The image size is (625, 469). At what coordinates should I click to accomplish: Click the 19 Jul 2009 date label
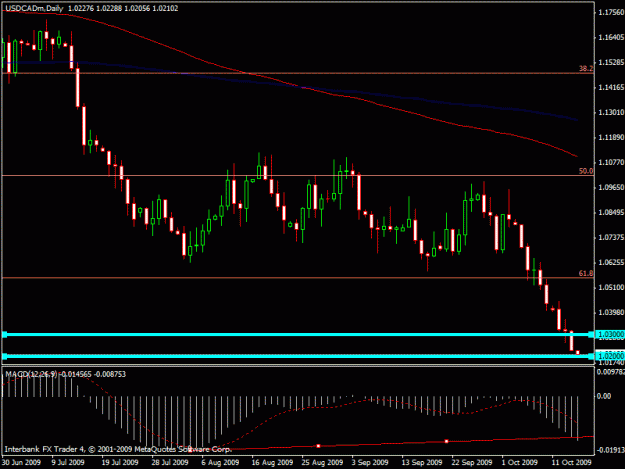pyautogui.click(x=120, y=462)
